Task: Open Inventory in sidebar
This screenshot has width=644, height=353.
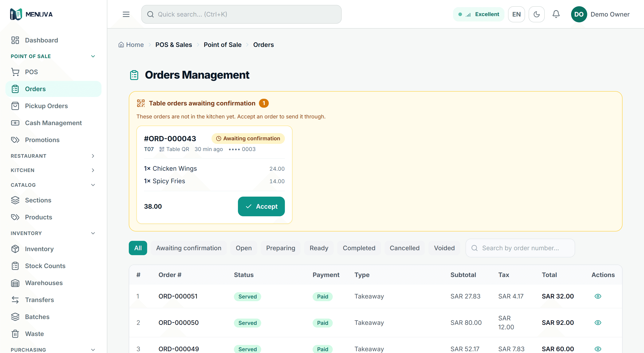Action: [53, 249]
